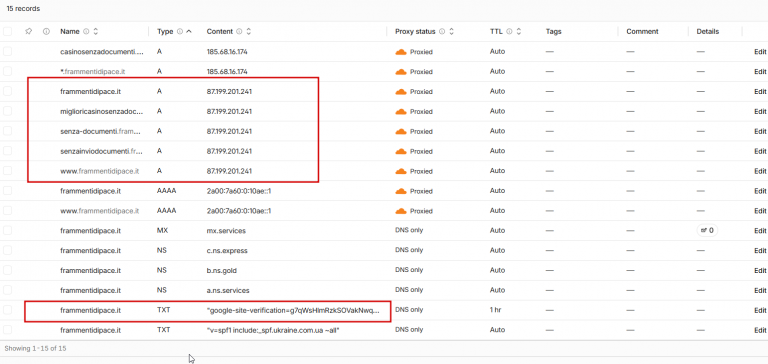Open the info tooltip next to Content header
The width and height of the screenshot is (768, 364).
click(x=239, y=31)
